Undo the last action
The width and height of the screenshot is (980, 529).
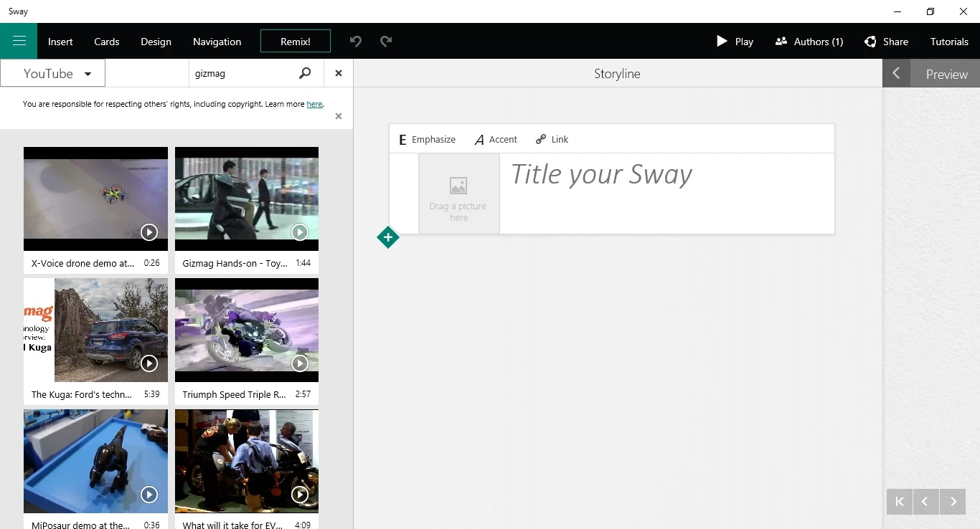(356, 41)
